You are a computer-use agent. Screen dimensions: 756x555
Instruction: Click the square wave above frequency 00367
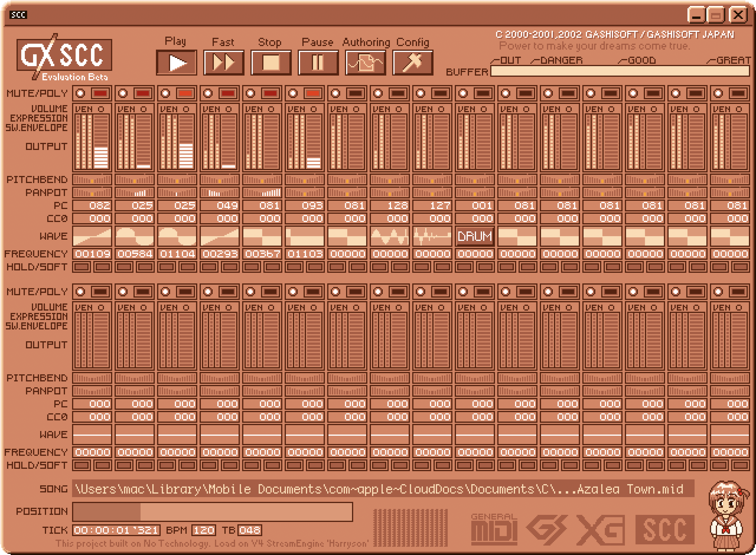pos(262,236)
